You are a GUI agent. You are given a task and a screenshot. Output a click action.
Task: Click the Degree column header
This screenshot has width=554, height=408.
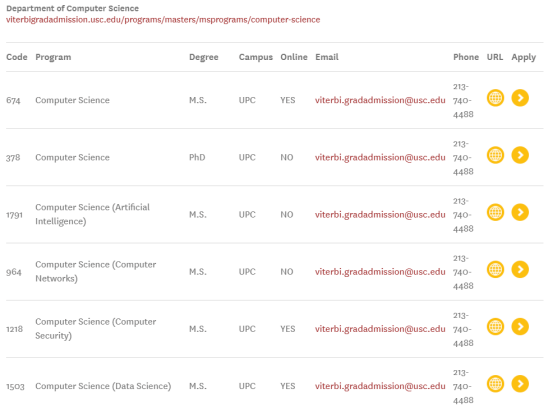[x=204, y=57]
